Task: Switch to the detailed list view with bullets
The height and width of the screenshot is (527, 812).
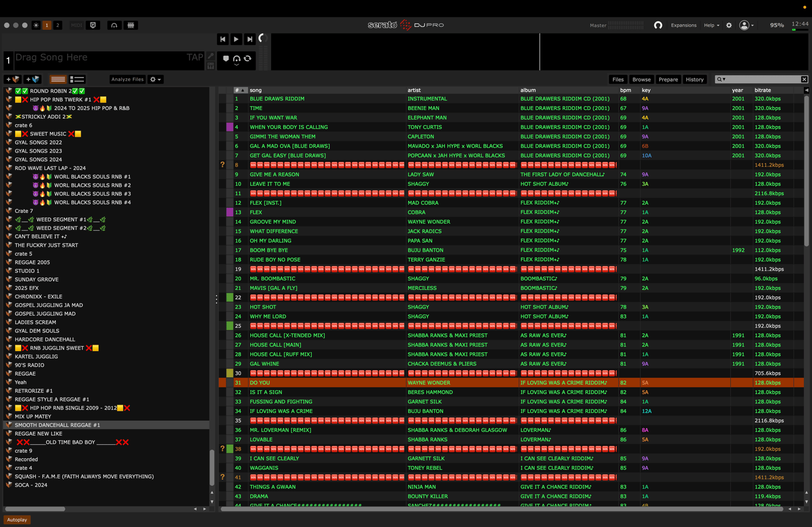Action: (77, 79)
